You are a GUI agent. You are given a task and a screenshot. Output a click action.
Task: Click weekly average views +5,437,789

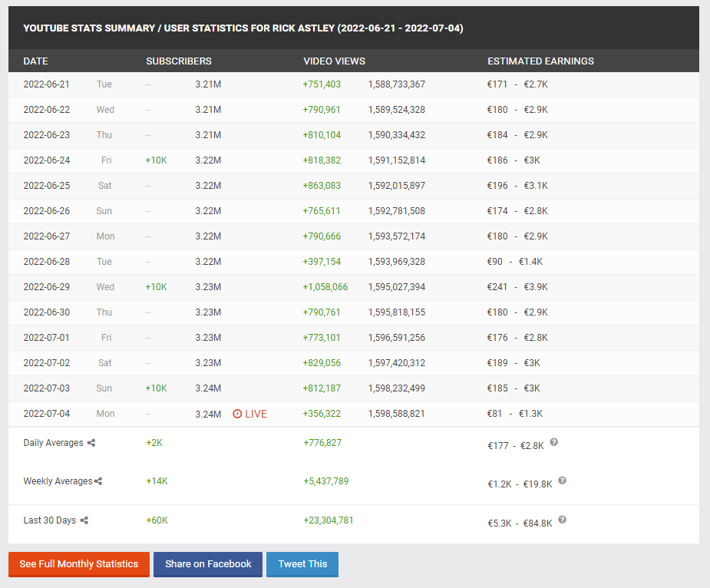pyautogui.click(x=326, y=481)
